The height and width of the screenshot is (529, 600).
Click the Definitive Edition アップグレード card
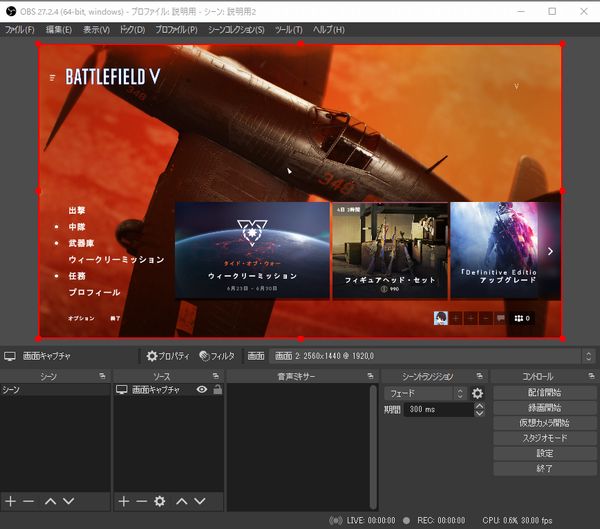[x=494, y=250]
